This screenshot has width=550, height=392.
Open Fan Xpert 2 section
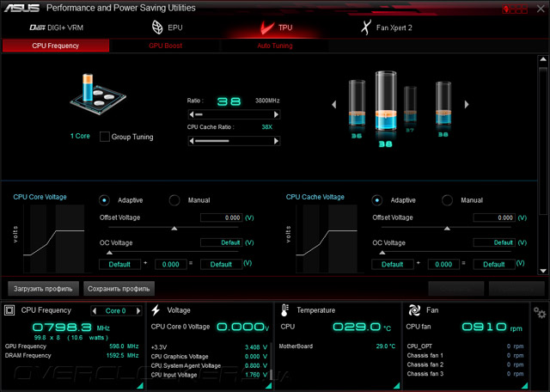pyautogui.click(x=387, y=28)
